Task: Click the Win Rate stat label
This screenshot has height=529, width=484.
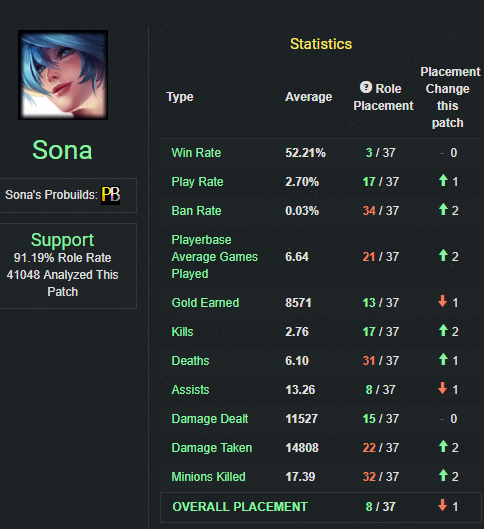Action: 196,153
